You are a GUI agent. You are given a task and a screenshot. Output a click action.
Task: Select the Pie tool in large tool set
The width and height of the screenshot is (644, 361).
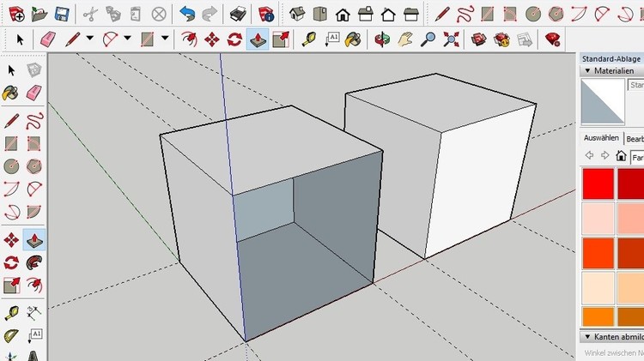(x=34, y=212)
